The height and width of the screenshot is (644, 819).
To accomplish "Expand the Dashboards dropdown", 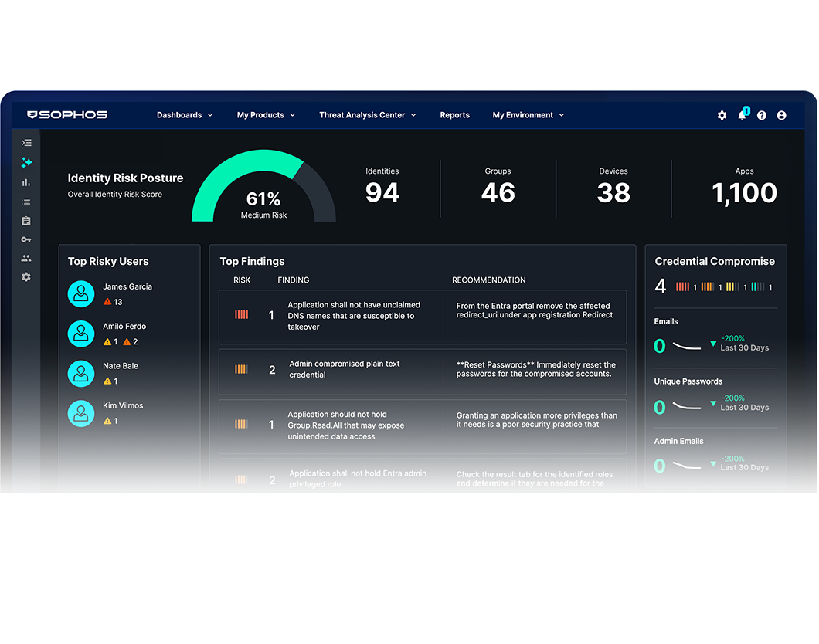I will (185, 115).
